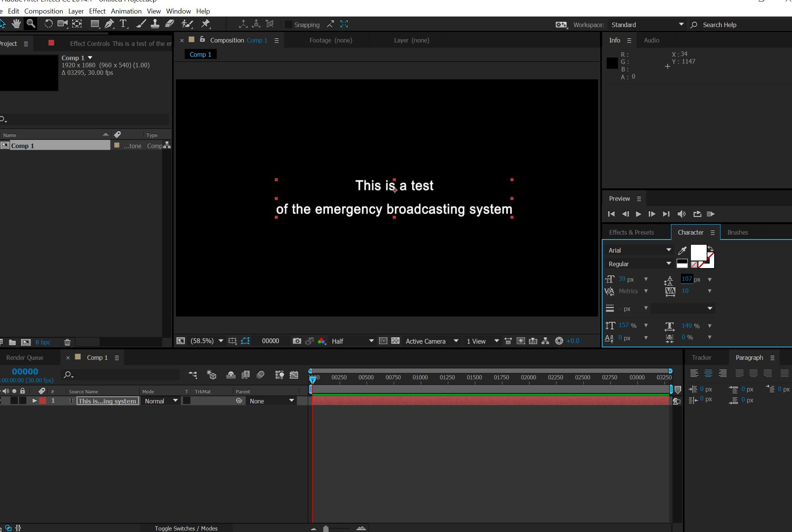The image size is (792, 532).
Task: Open the Effect menu
Action: tap(97, 11)
